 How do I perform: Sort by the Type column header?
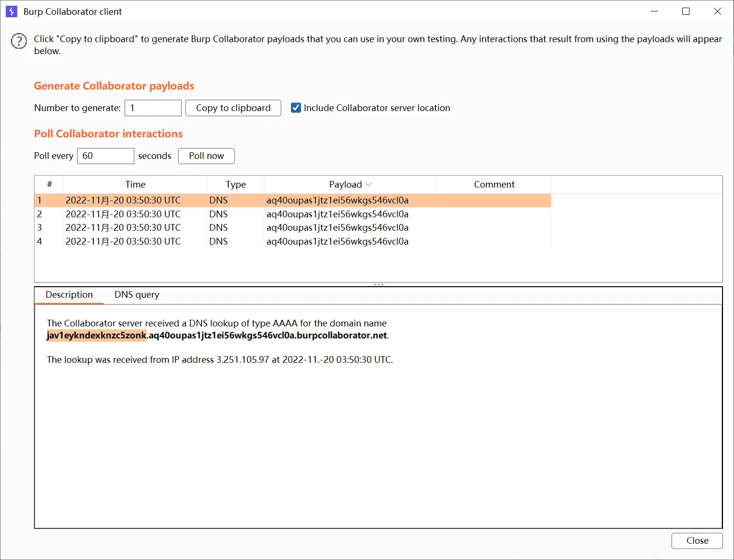tap(235, 185)
